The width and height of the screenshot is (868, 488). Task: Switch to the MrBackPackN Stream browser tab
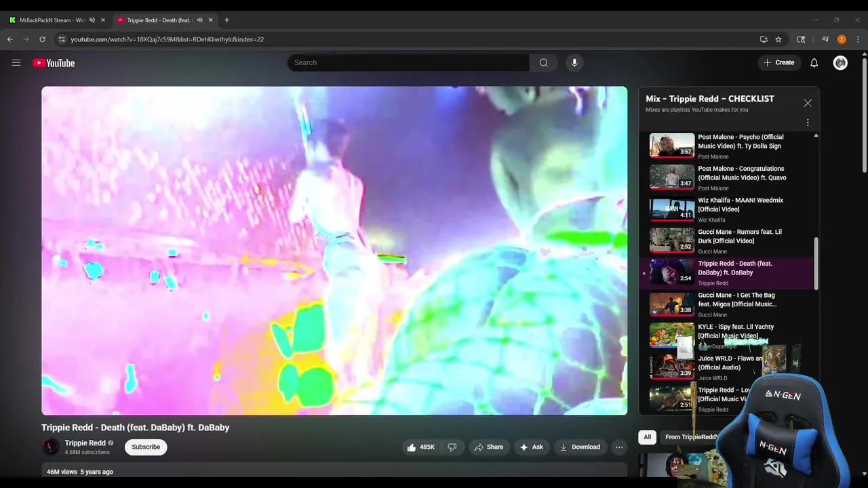(x=52, y=20)
